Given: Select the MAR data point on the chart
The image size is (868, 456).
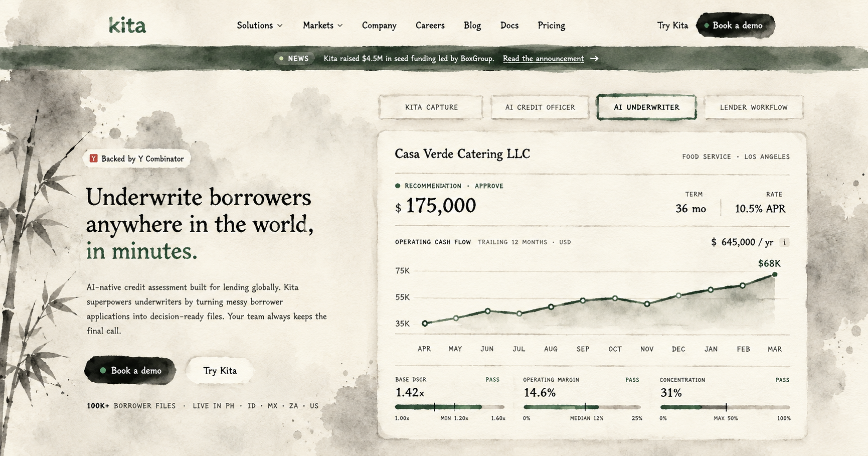Looking at the screenshot, I should pos(775,274).
